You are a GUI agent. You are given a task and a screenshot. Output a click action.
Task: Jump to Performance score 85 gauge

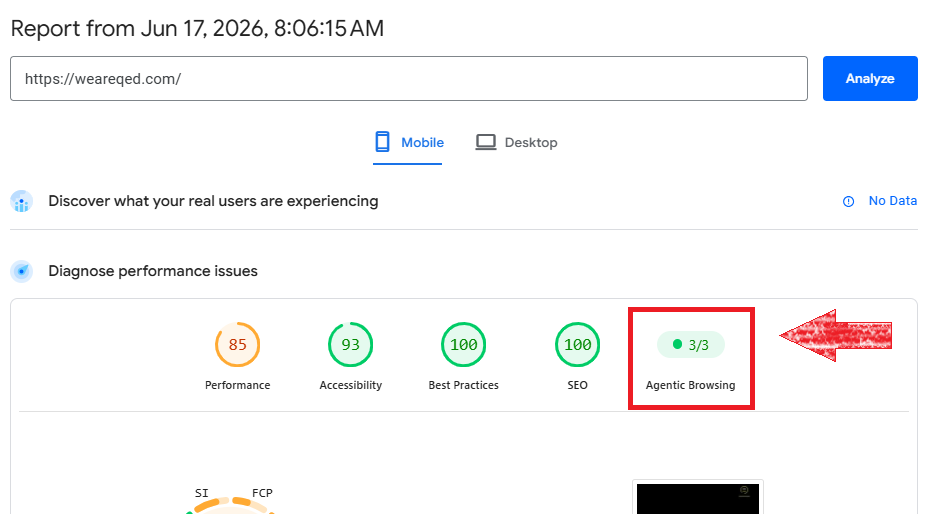(238, 344)
